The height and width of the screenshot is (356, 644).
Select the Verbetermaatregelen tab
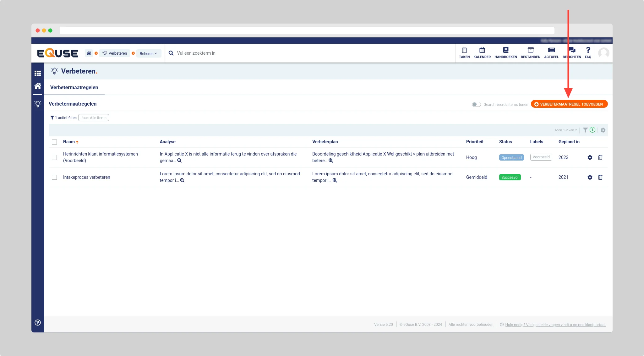74,88
